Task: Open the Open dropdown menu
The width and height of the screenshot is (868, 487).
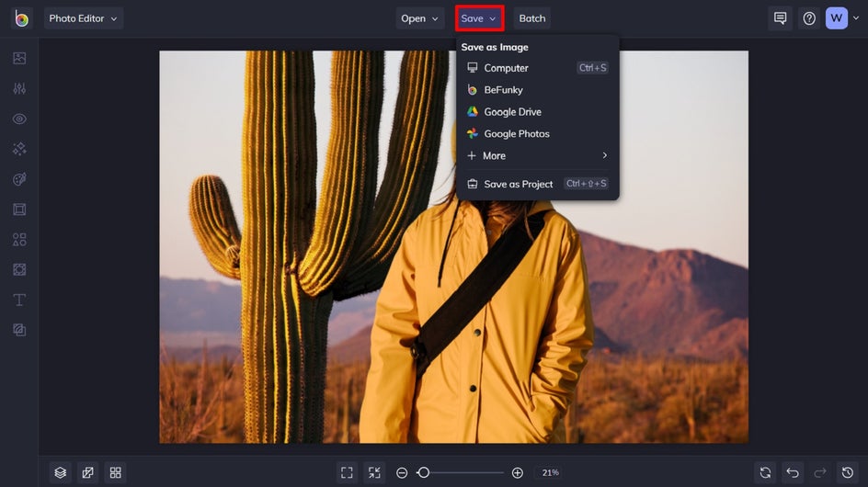Action: pyautogui.click(x=419, y=18)
